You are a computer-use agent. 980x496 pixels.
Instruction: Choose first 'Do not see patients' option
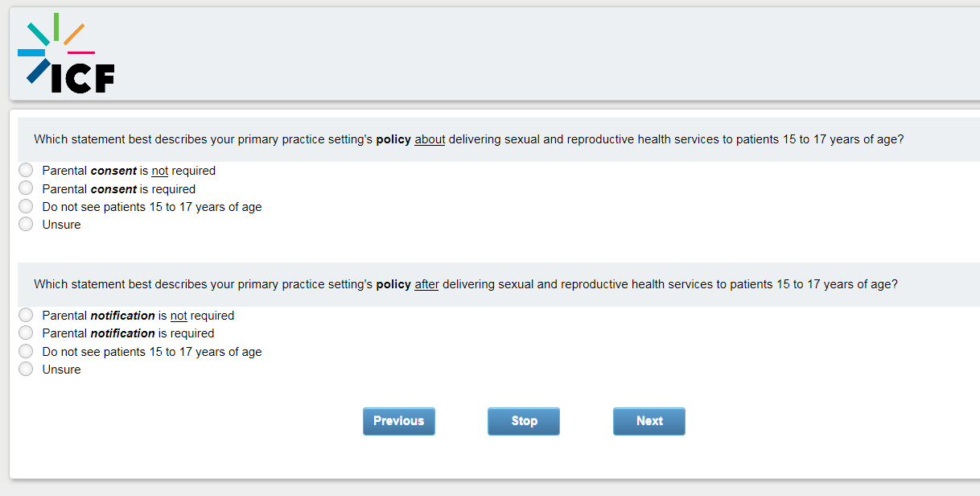(x=26, y=207)
